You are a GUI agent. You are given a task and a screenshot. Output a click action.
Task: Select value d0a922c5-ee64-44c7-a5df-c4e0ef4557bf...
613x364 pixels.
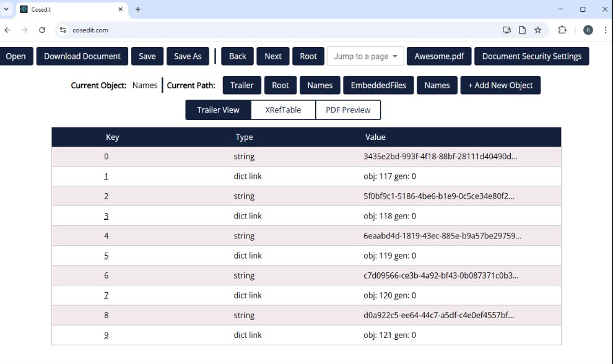coord(438,315)
